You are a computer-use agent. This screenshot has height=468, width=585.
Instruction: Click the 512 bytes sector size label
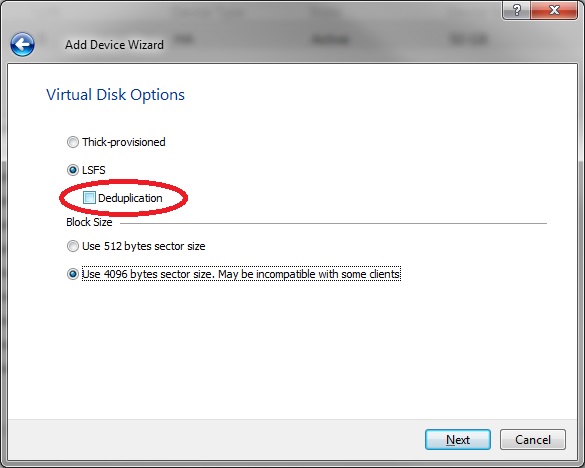tap(144, 246)
